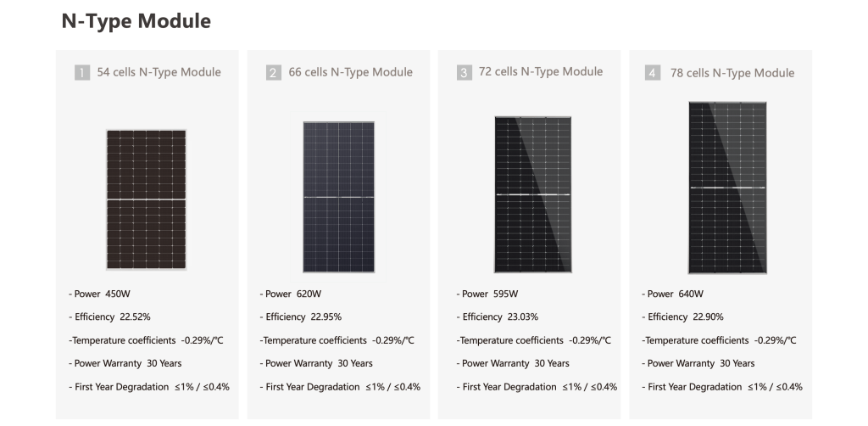View the 78 cells solar panel image
868x426 pixels.
(727, 188)
